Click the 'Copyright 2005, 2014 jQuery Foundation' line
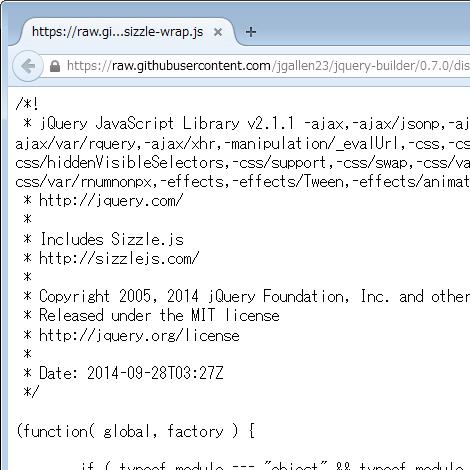The width and height of the screenshot is (470, 470). click(247, 296)
